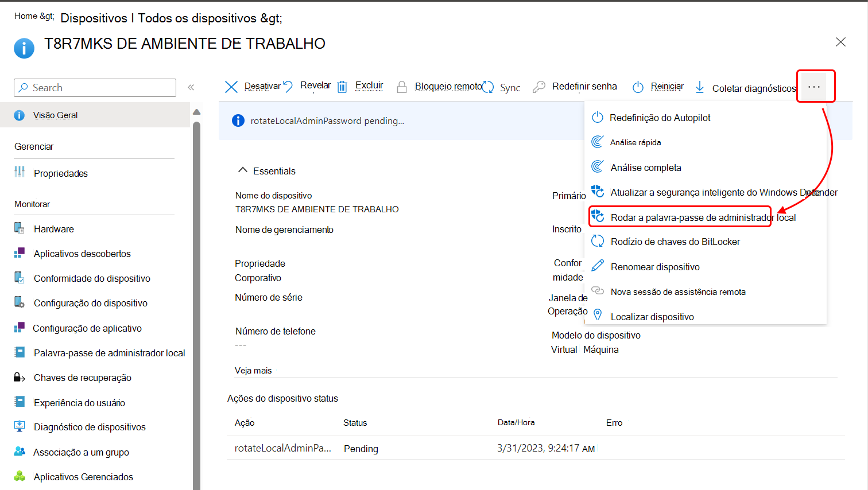Image resolution: width=868 pixels, height=490 pixels.
Task: Click the Excluir trash can icon
Action: (342, 87)
